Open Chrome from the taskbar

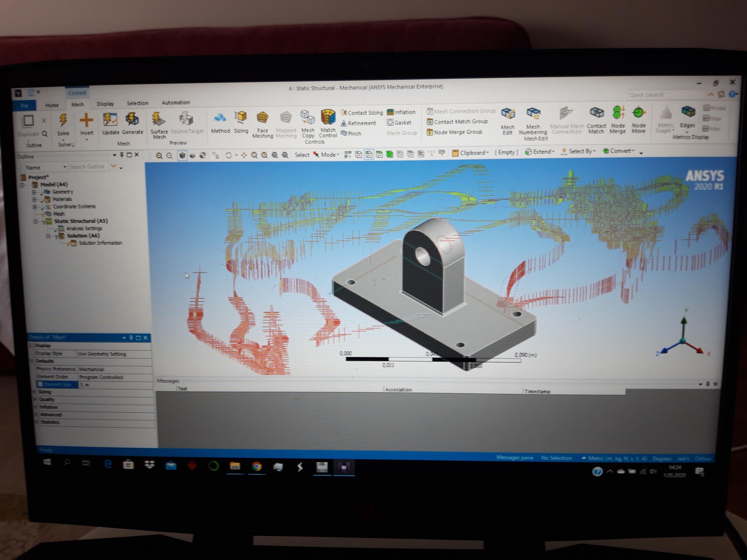point(257,467)
